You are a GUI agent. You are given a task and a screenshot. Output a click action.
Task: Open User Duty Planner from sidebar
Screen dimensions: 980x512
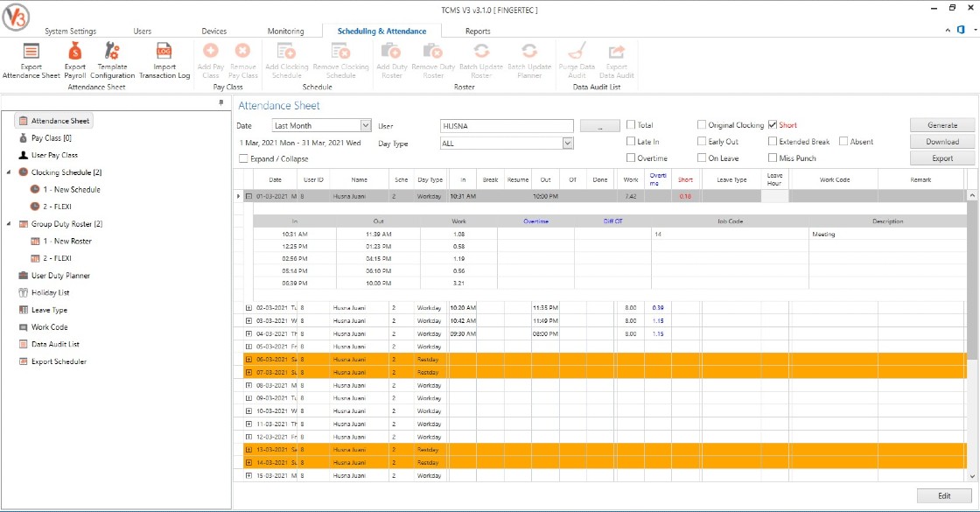60,276
